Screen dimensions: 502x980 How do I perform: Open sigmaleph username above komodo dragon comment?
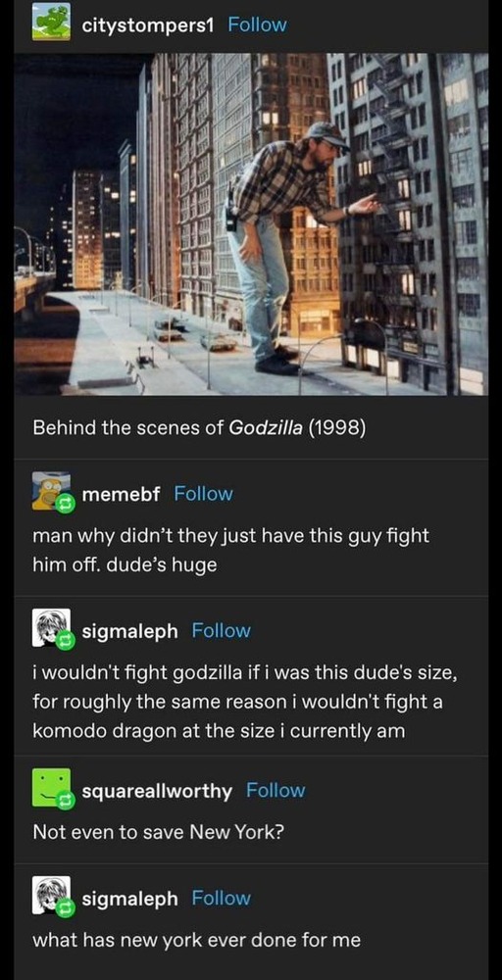pyautogui.click(x=130, y=631)
